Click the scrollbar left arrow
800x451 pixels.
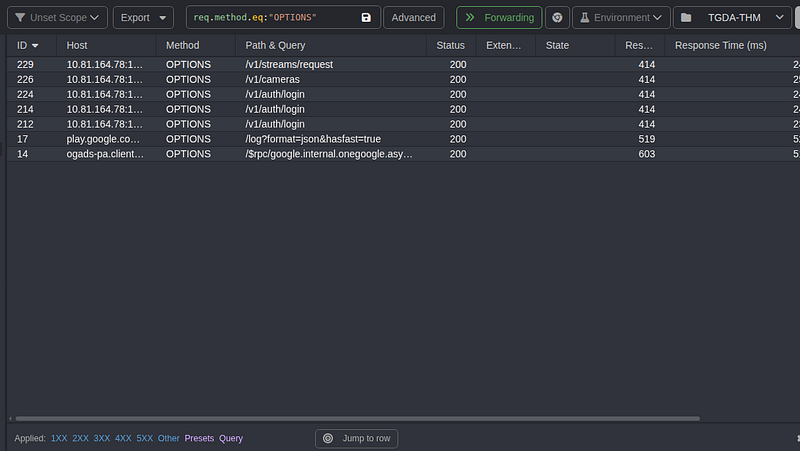[10, 418]
